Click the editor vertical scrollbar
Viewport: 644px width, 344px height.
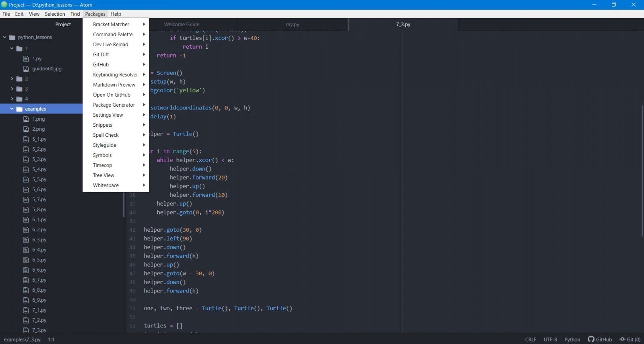click(642, 171)
